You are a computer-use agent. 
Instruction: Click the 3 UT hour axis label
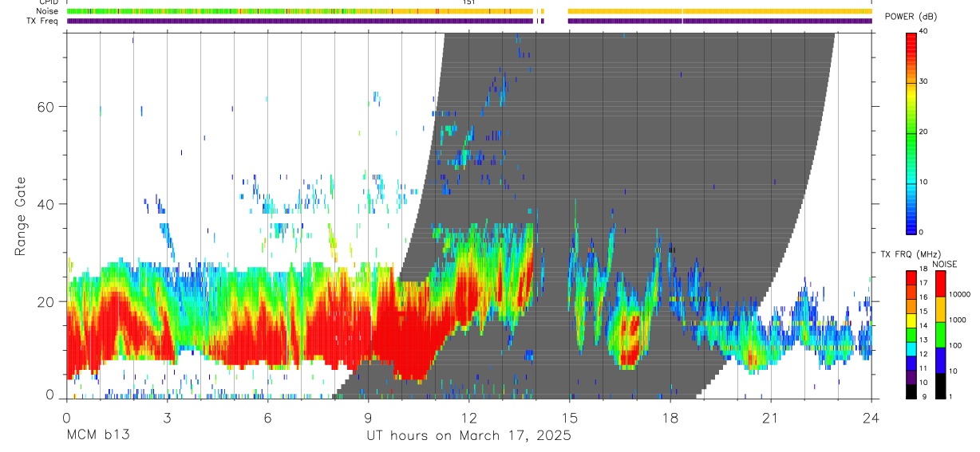point(166,417)
